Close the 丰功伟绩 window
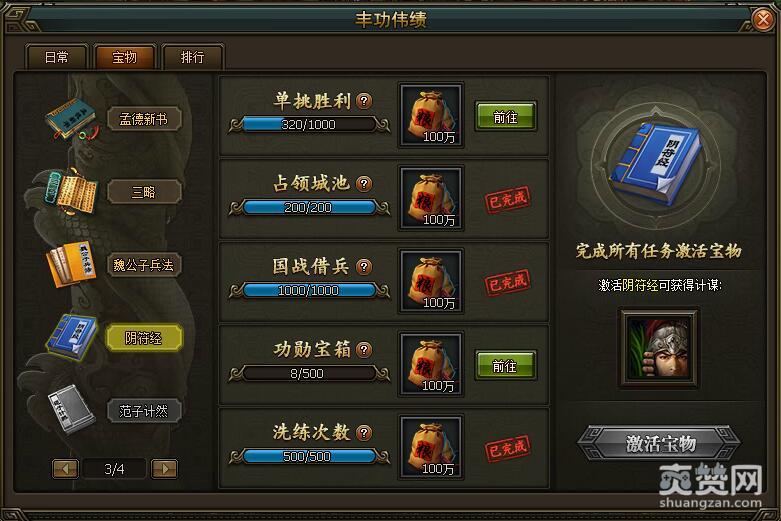781x521 pixels. (x=763, y=20)
